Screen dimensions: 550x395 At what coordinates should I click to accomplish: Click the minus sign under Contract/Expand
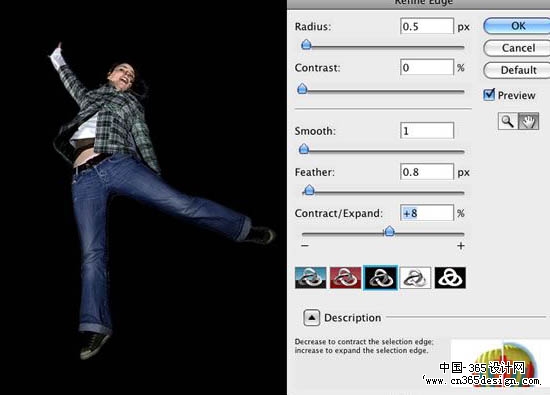305,246
